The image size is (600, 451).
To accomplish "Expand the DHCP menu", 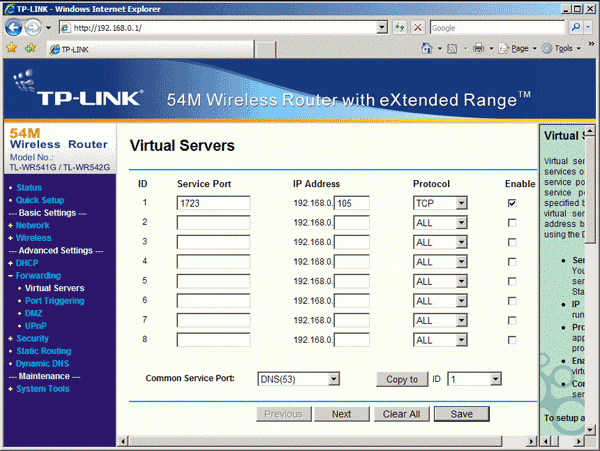I will coord(27,263).
